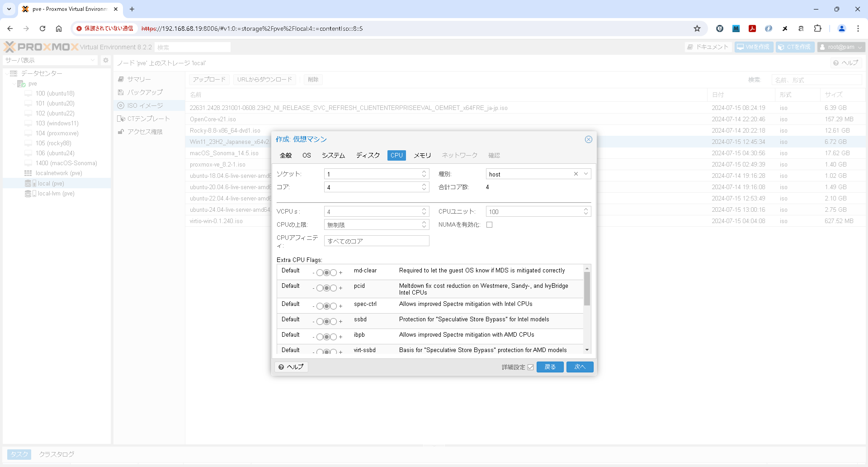Click the Extra CPU Flags scrollbar thumb
Viewport: 868px width, 467px height.
587,288
